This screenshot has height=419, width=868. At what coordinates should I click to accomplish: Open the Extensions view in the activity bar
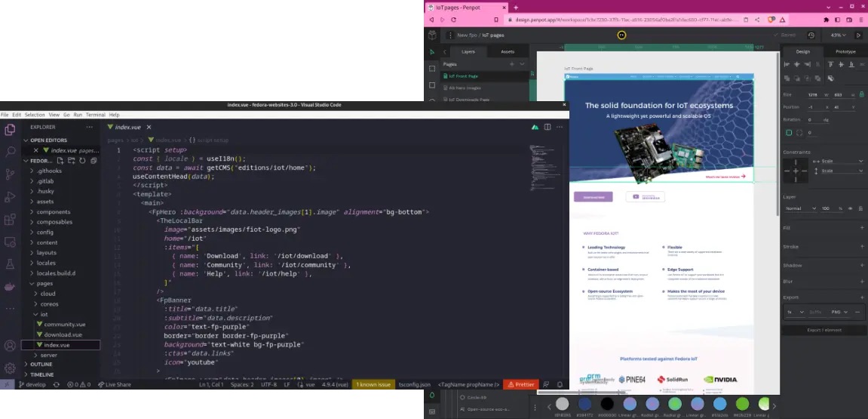tap(10, 220)
